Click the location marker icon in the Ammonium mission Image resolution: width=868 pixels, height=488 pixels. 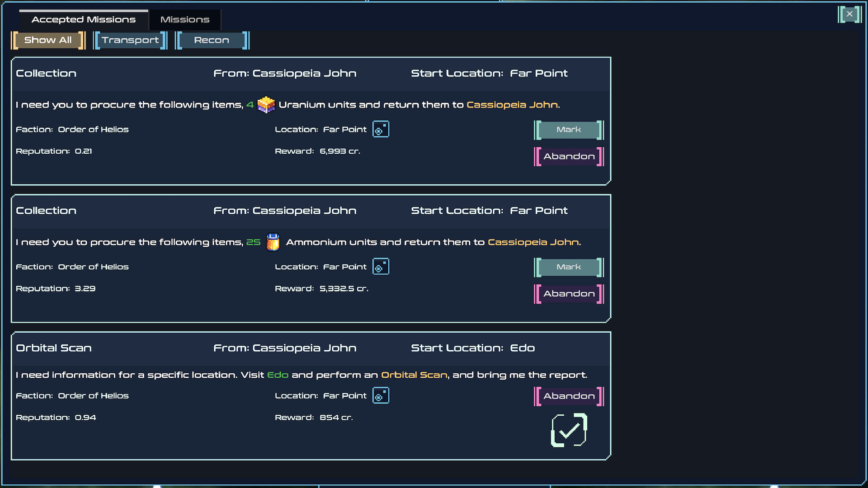380,266
